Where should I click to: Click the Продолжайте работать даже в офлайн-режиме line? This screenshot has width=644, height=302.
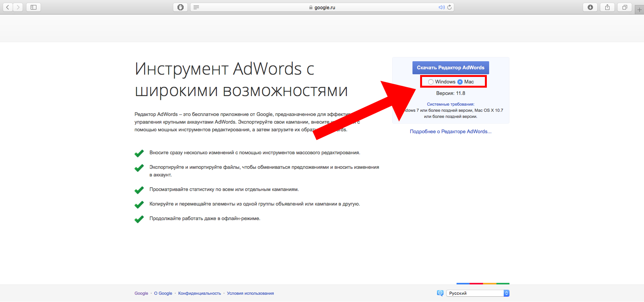[205, 219]
